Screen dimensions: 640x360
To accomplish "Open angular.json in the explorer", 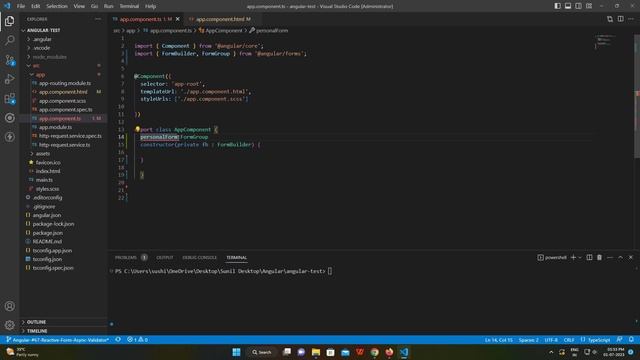I will tap(47, 215).
